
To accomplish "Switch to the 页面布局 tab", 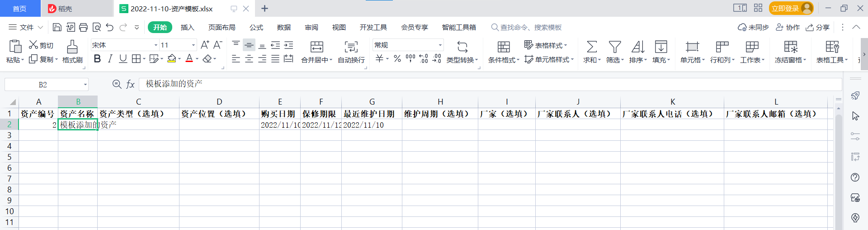I will (x=222, y=28).
